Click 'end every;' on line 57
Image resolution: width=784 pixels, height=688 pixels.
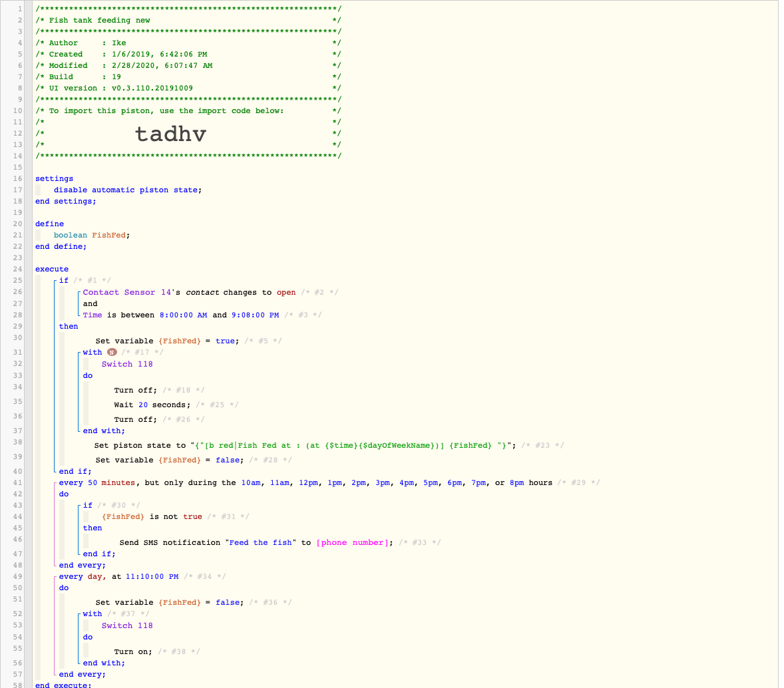click(x=83, y=675)
